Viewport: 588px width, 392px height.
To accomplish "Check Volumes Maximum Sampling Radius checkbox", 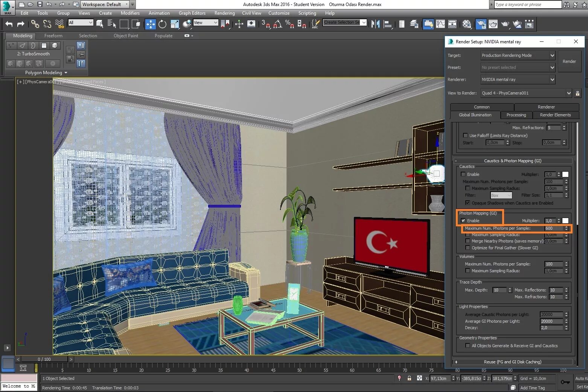I will pos(468,271).
